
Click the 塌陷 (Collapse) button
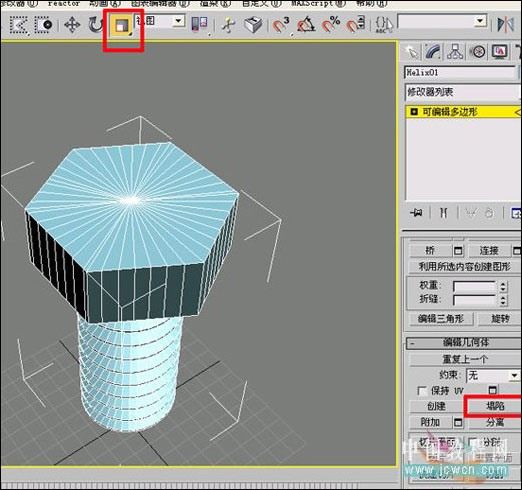tap(495, 406)
